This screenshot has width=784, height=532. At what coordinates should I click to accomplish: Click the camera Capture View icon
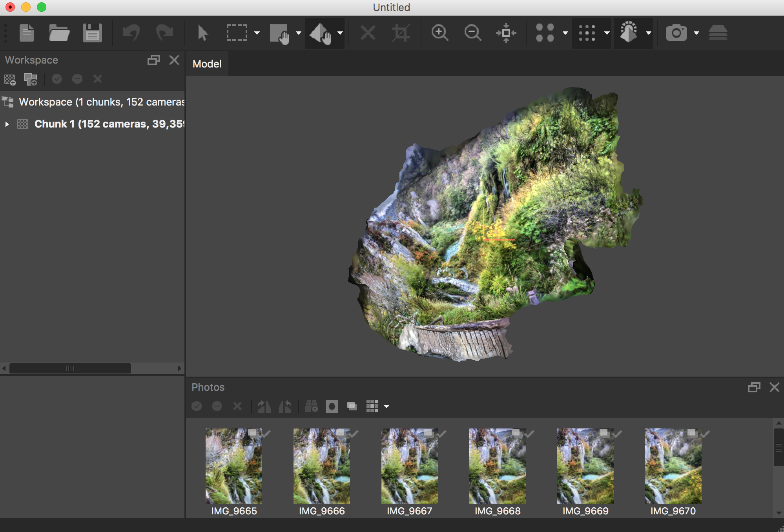pos(676,33)
